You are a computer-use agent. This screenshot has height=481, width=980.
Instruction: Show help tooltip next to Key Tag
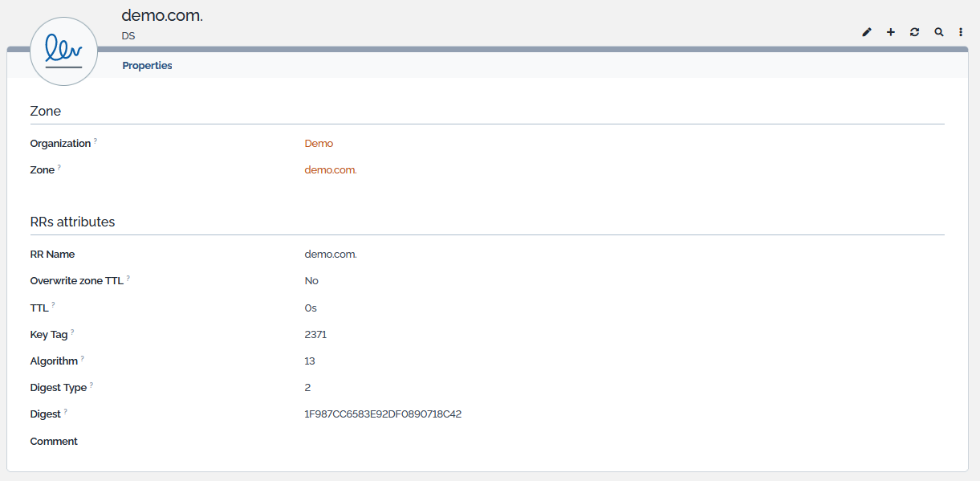click(x=72, y=331)
